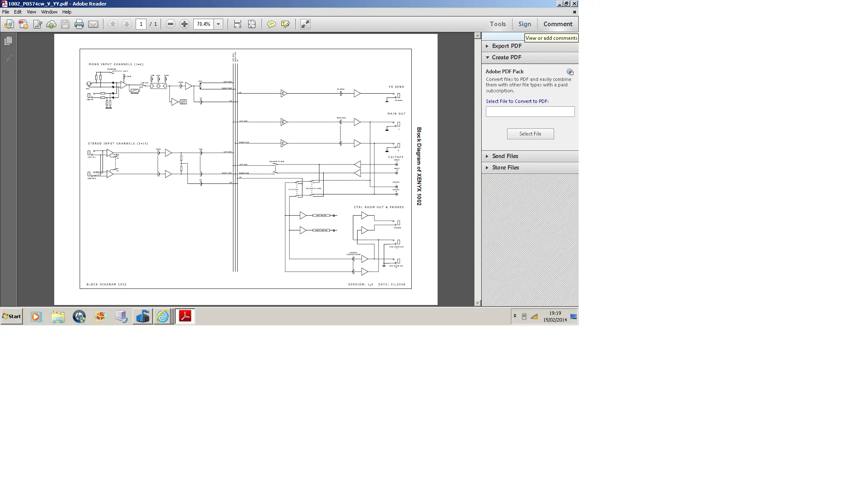Screen dimensions: 868x488
Task: Click the document scrollbar down arrow
Action: click(x=477, y=303)
